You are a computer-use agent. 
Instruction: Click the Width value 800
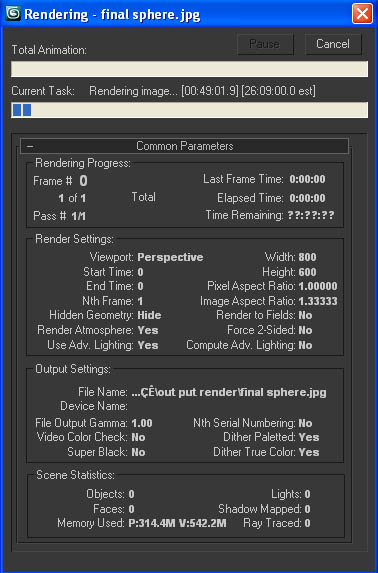pos(307,257)
